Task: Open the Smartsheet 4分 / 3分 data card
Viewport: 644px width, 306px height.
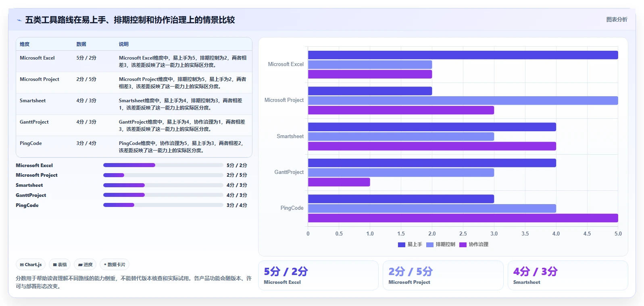Action: coord(568,275)
